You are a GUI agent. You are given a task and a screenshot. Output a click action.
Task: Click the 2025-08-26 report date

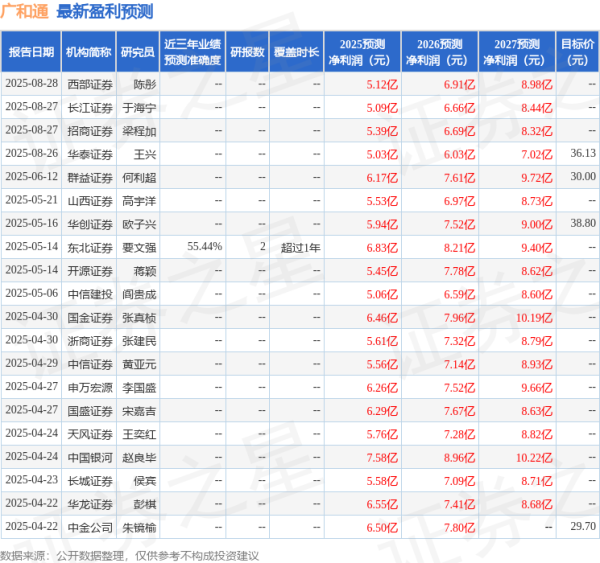tap(31, 153)
